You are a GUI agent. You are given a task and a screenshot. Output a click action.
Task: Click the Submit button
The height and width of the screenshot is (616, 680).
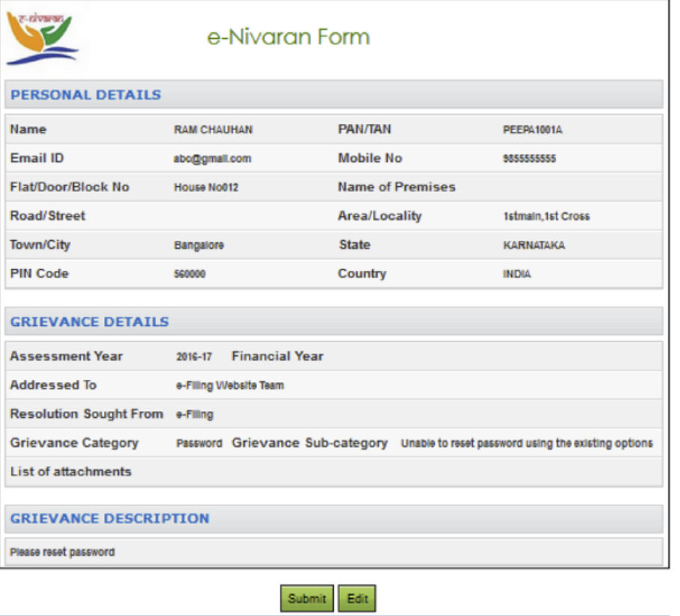click(306, 598)
